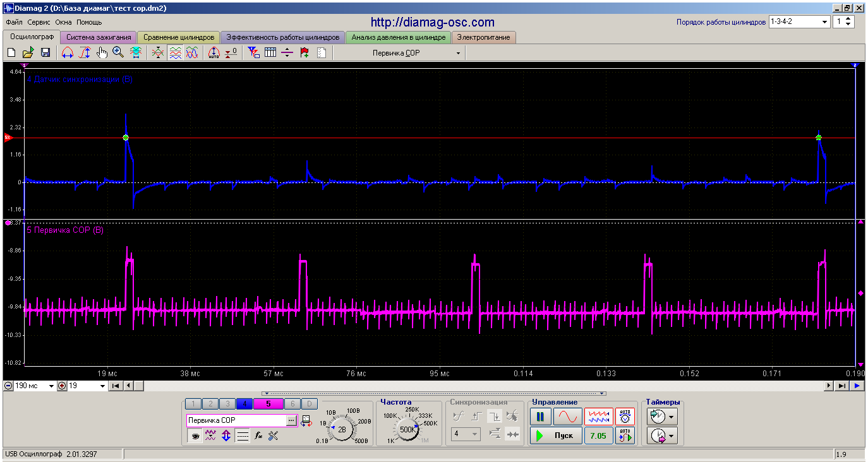Select the hand pan tool

(x=102, y=53)
